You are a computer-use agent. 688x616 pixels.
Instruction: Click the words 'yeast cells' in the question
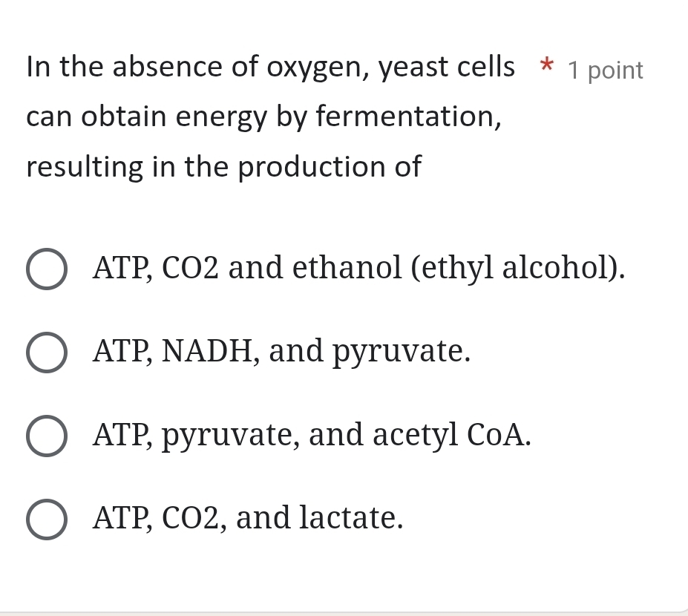(x=447, y=68)
